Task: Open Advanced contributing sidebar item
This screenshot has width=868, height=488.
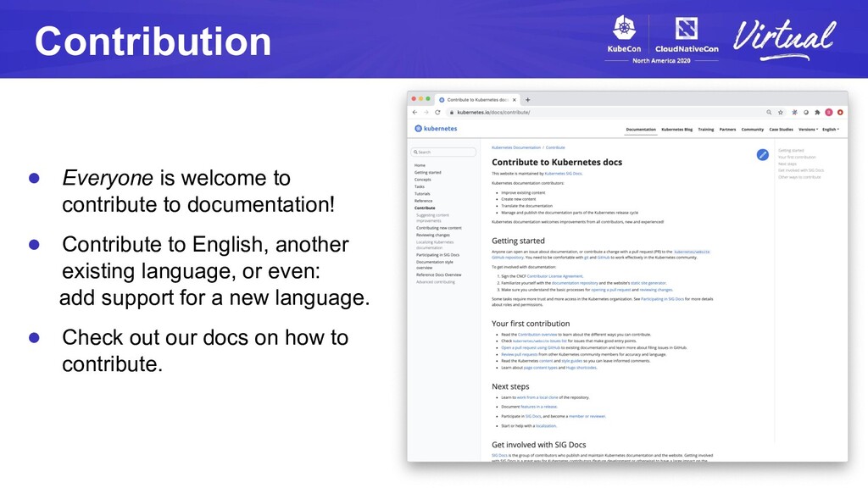Action: [436, 282]
